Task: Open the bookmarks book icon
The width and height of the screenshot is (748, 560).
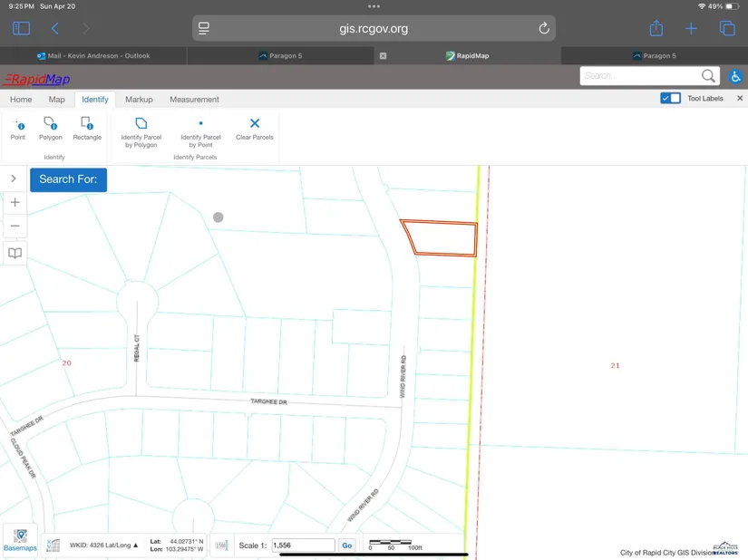Action: point(15,254)
